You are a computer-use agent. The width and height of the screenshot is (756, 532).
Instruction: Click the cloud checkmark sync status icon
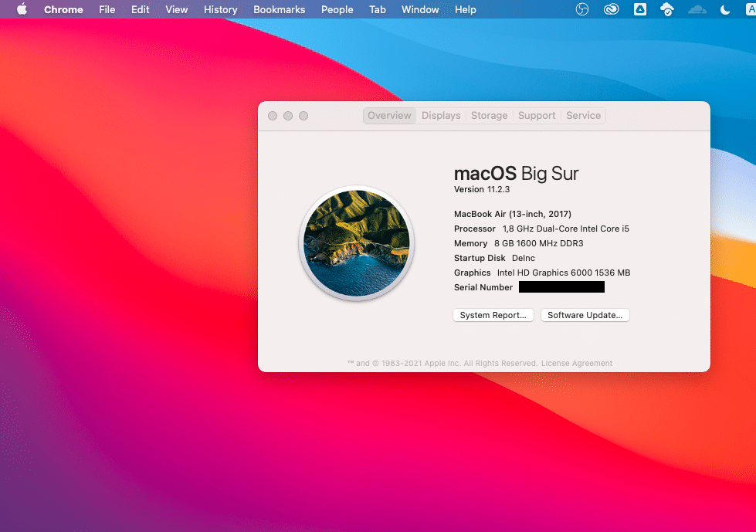[x=666, y=9]
